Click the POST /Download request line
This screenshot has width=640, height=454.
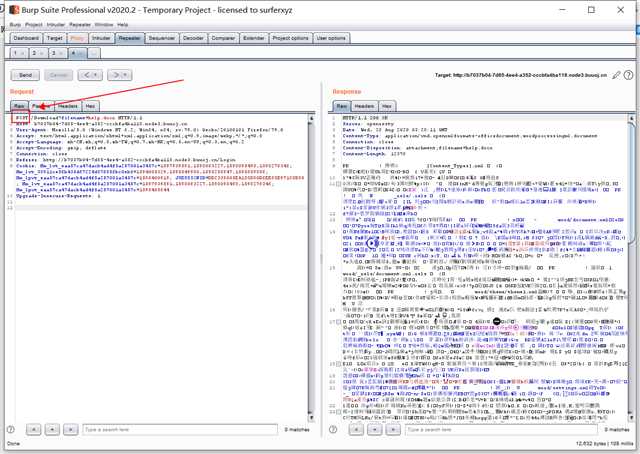click(79, 118)
